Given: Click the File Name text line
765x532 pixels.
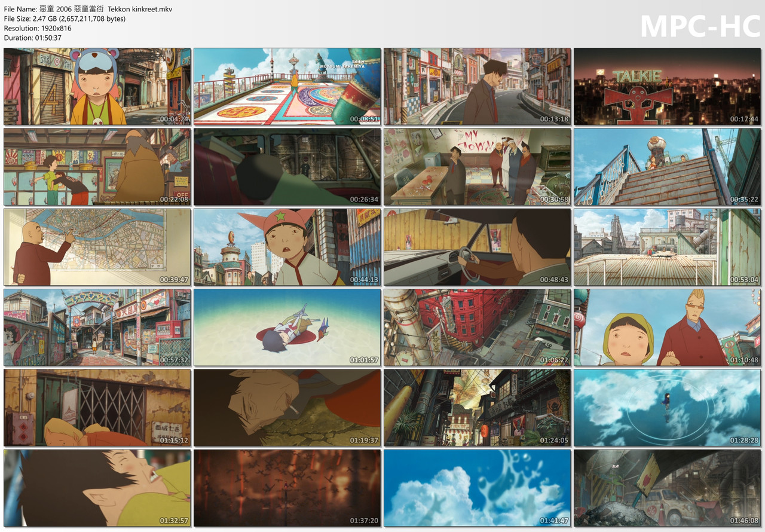Looking at the screenshot, I should 88,9.
